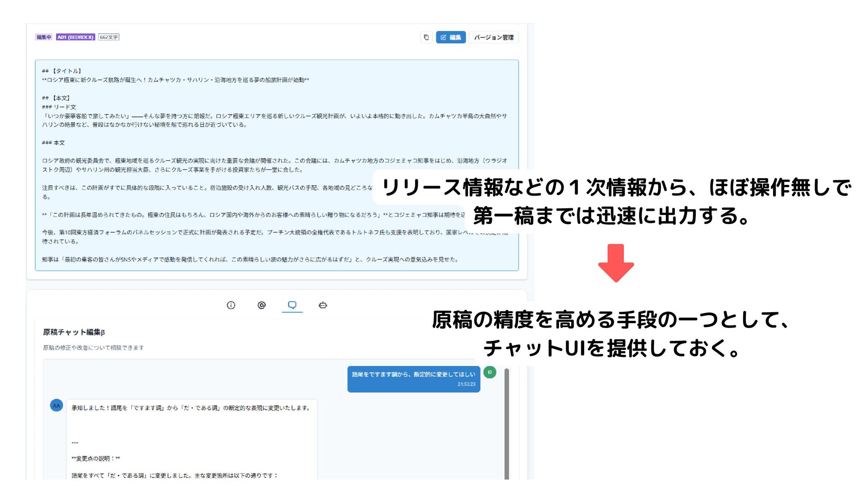Screen dimensions: 868x488
Task: Select the @ mention tab icon
Action: tap(261, 305)
